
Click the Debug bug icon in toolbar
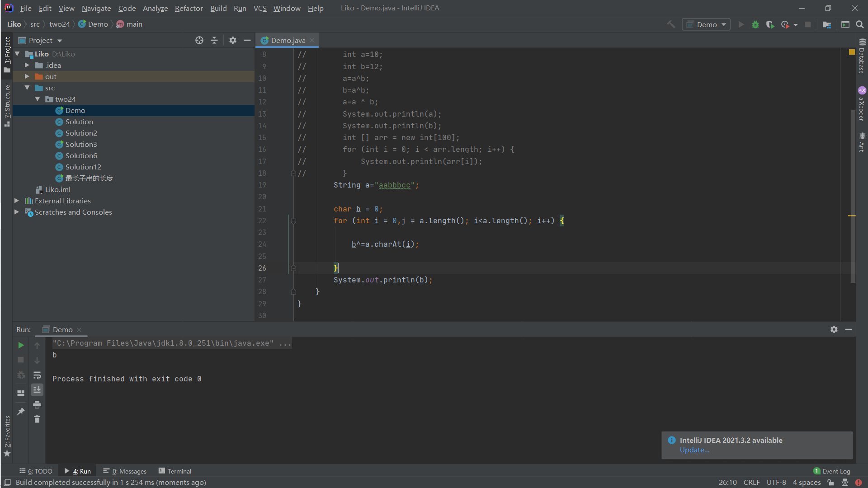pos(755,24)
